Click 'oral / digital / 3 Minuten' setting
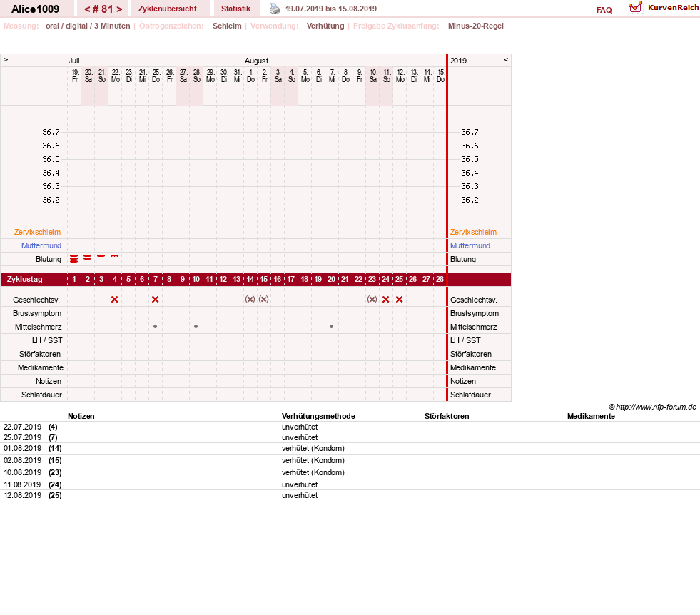Image resolution: width=700 pixels, height=615 pixels. click(x=88, y=26)
